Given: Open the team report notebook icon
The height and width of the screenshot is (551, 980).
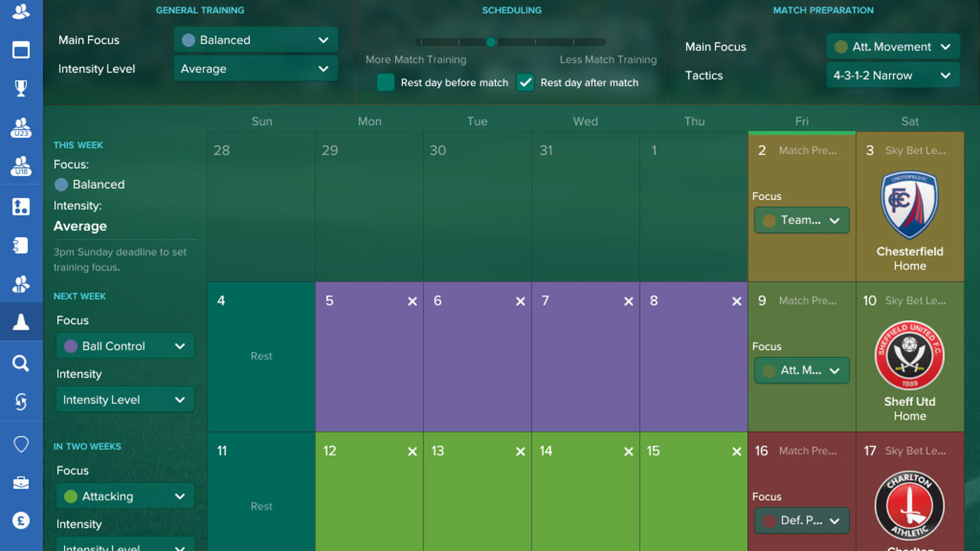Looking at the screenshot, I should coord(21,245).
